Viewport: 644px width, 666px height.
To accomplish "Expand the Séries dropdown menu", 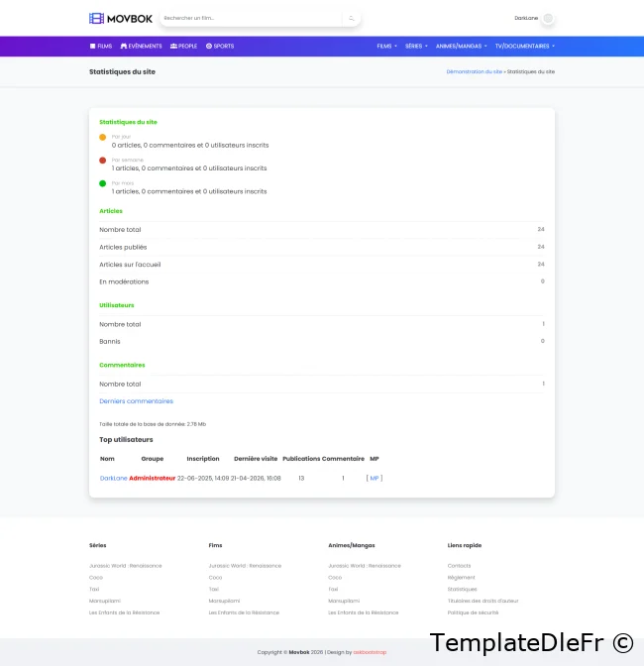I will (416, 46).
